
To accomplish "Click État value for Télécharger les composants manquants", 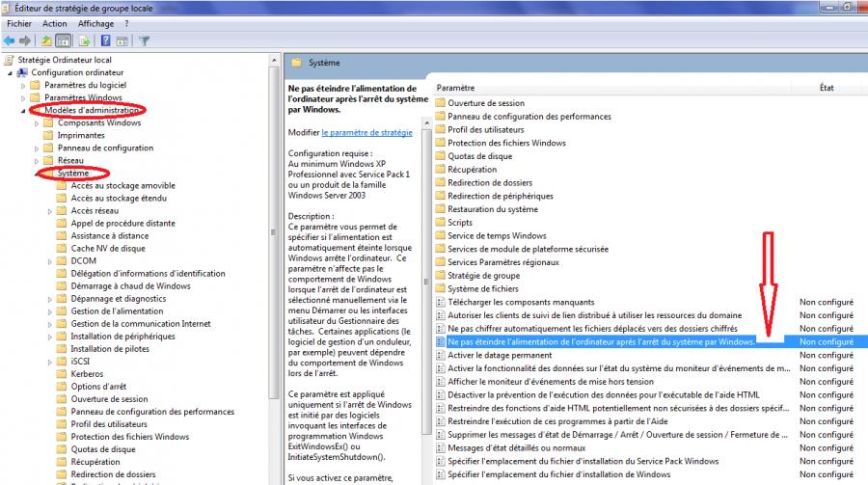I will coord(827,302).
